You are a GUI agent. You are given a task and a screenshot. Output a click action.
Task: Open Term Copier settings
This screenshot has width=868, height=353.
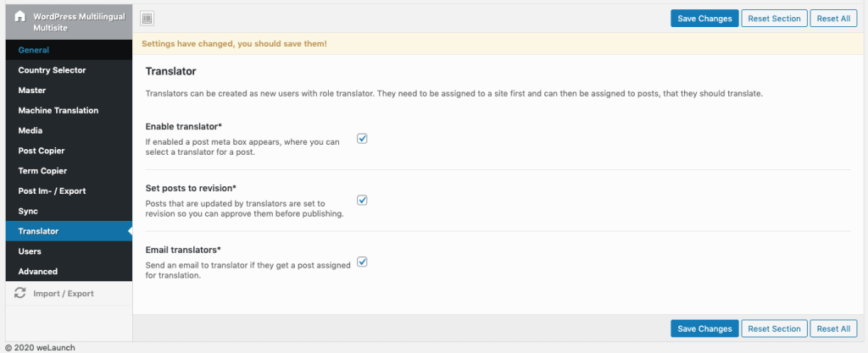coord(43,171)
